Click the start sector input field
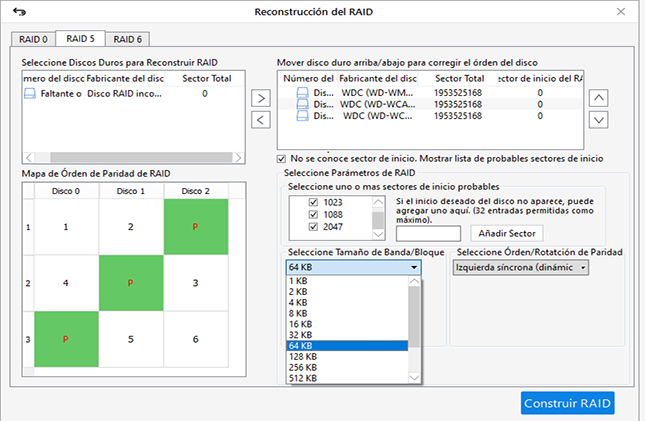This screenshot has width=645, height=421. click(428, 233)
